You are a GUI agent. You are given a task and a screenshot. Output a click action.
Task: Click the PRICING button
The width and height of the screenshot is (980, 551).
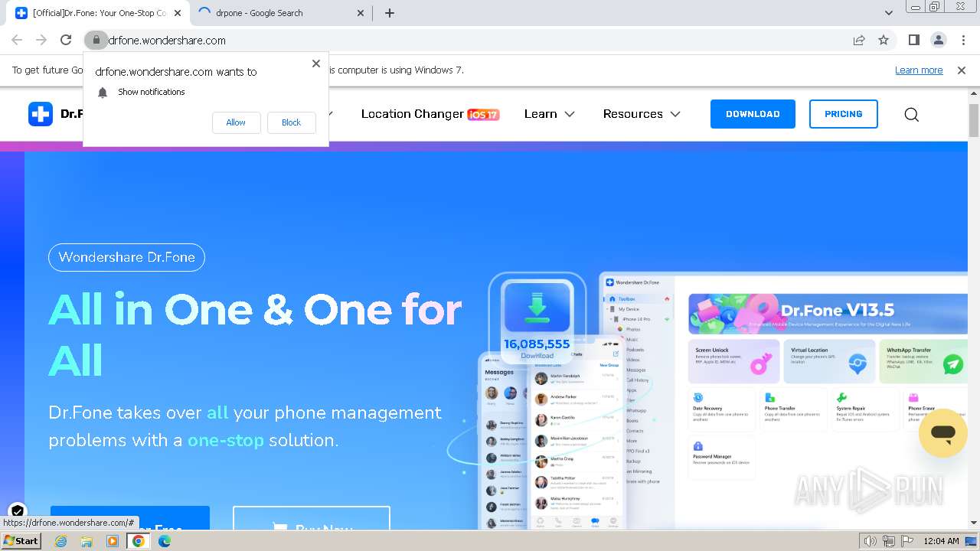tap(843, 114)
